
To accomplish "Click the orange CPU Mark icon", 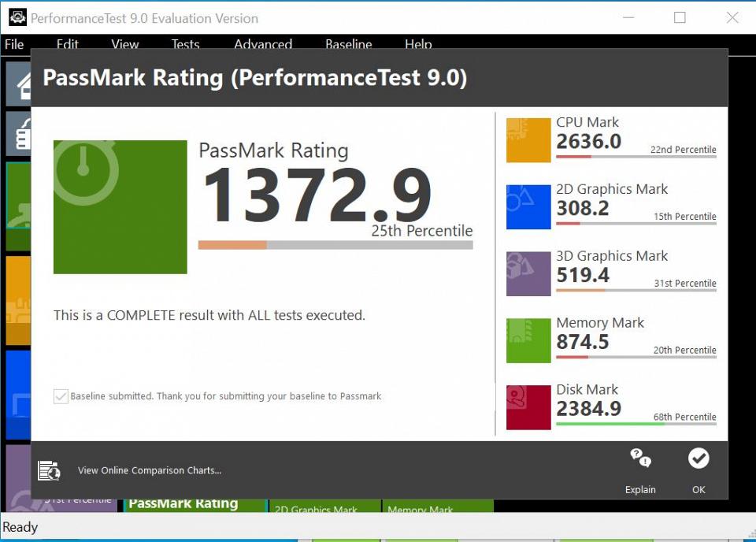I will [528, 140].
